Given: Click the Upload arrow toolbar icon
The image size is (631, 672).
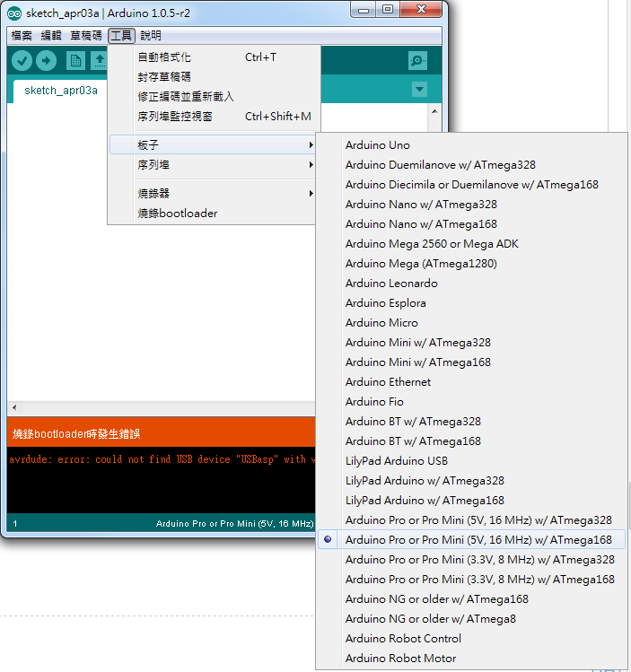Looking at the screenshot, I should (x=46, y=60).
